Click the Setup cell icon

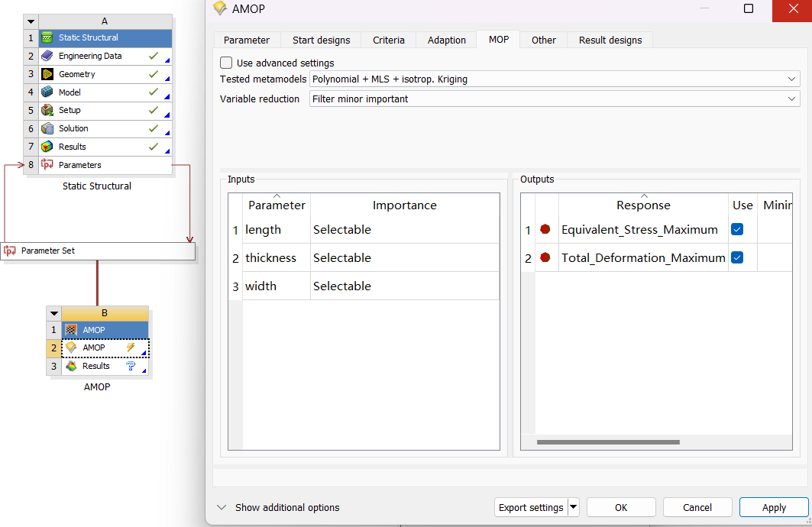(47, 110)
